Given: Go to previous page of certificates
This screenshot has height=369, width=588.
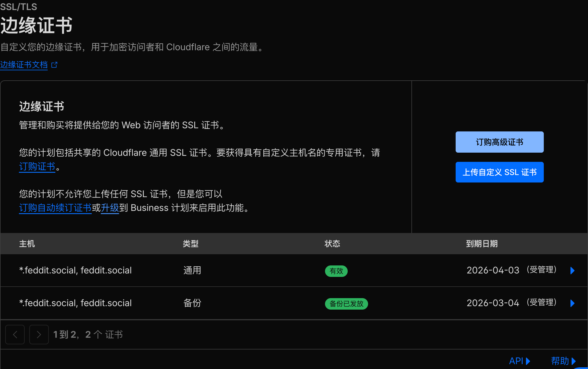Looking at the screenshot, I should coord(15,335).
